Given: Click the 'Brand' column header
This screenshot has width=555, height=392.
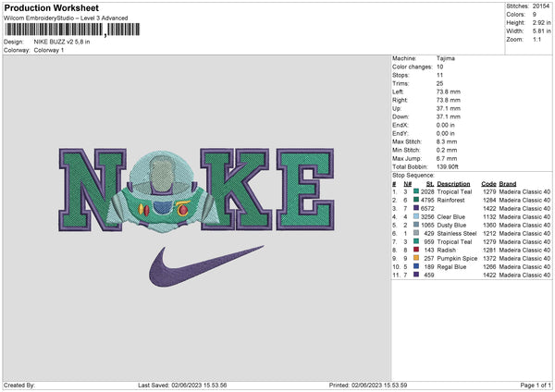Looking at the screenshot, I should pyautogui.click(x=508, y=184).
